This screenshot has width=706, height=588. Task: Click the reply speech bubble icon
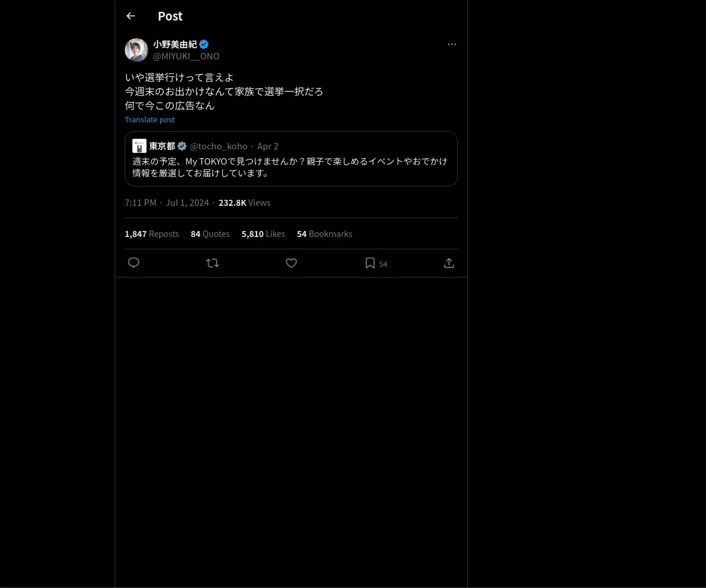click(x=134, y=263)
